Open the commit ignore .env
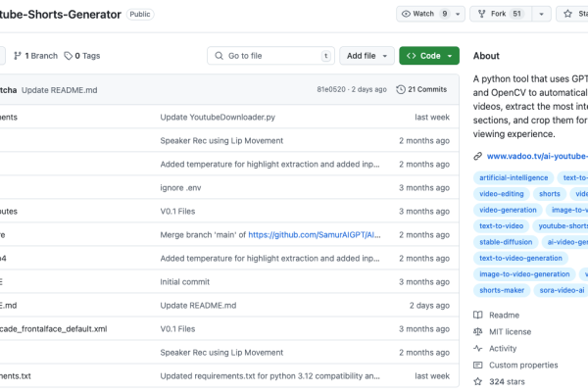 pos(180,188)
